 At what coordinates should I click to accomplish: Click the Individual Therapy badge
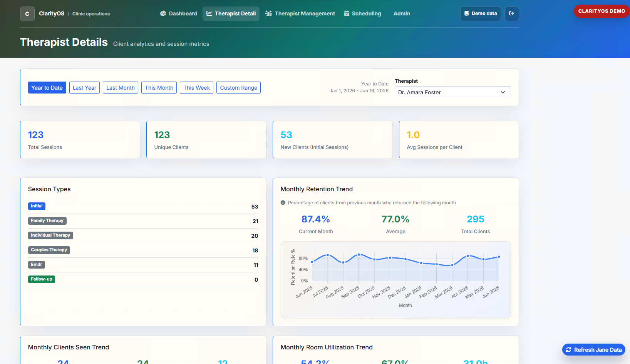click(50, 235)
